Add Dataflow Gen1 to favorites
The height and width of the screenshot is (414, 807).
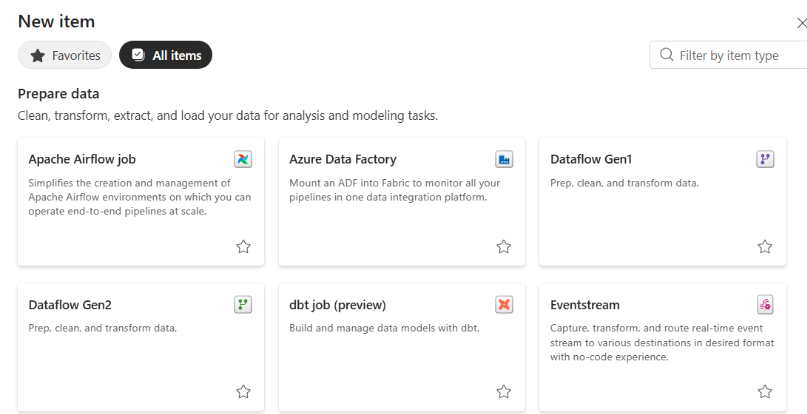765,246
